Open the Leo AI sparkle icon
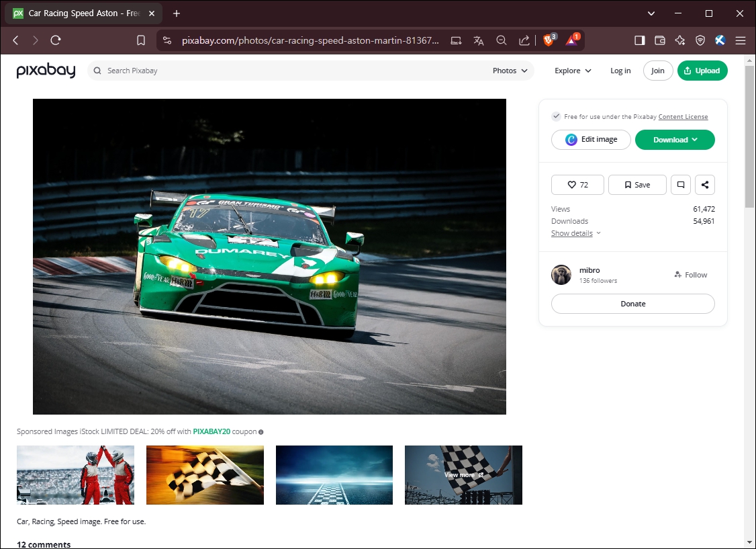The image size is (756, 549). 680,40
